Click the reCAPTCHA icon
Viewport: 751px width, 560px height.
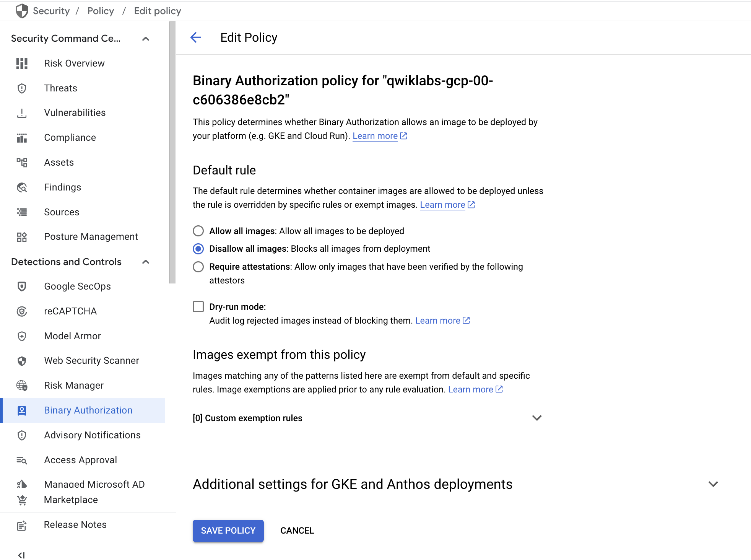22,311
